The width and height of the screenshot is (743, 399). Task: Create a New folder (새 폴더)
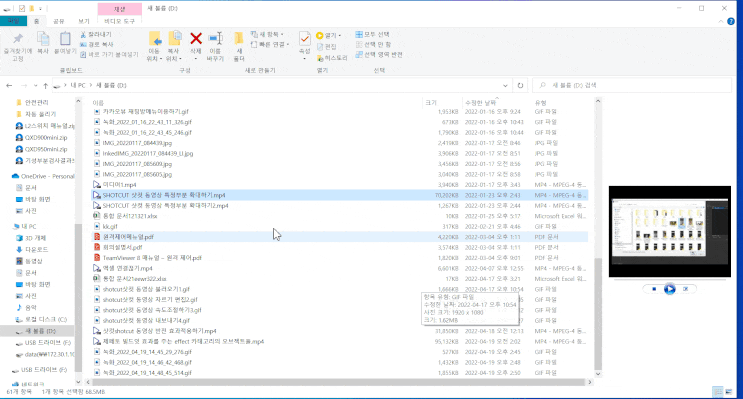pos(239,46)
